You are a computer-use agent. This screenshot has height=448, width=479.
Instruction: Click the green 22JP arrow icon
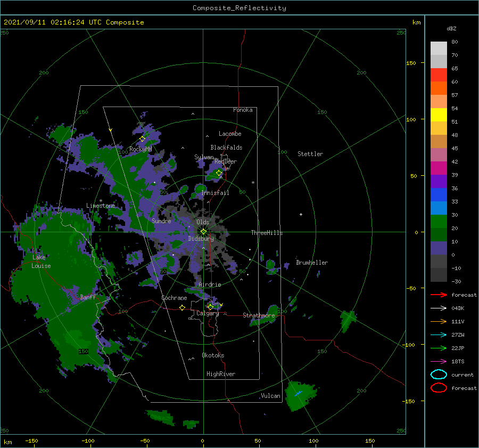coord(439,348)
